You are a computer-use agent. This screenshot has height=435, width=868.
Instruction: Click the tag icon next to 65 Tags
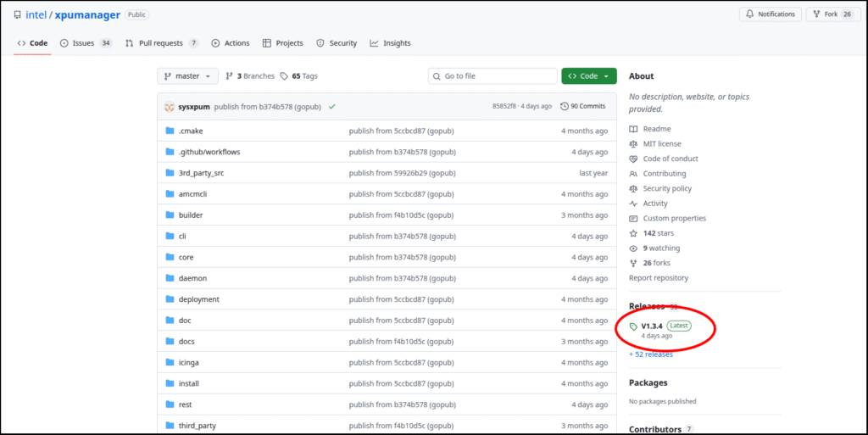pos(285,76)
